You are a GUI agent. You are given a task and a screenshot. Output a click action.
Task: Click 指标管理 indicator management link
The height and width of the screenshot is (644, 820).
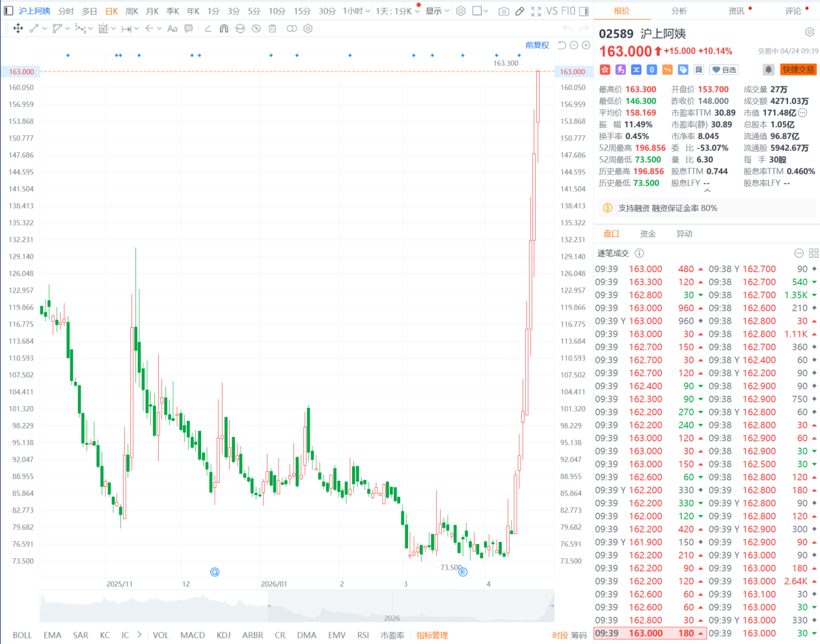pyautogui.click(x=432, y=636)
